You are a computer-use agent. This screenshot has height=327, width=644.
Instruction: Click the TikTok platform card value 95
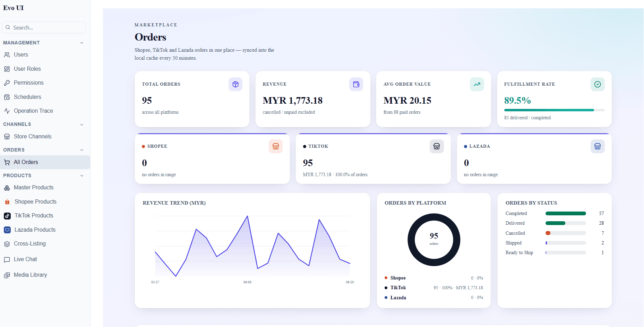point(308,163)
